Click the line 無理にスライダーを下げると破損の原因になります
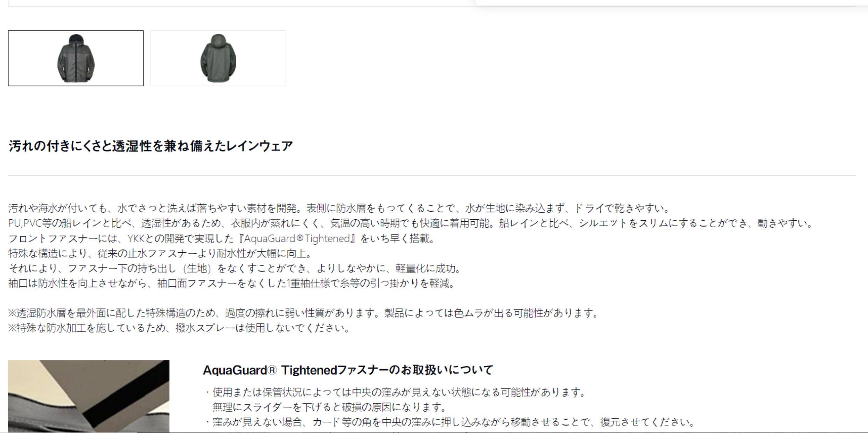868x433 pixels. (329, 407)
